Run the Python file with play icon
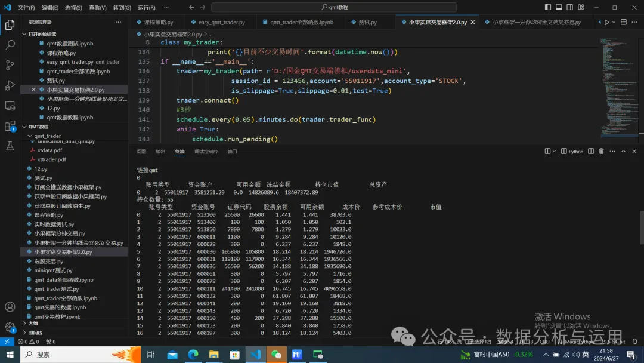Viewport: 644px width, 363px height. point(606,22)
